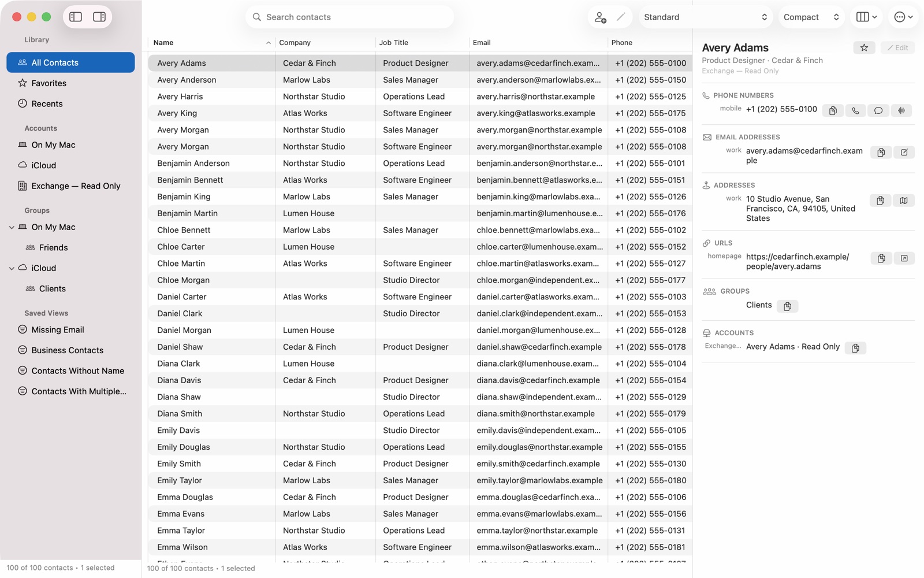Screen dimensions: 924x578
Task: Sort by the Name column header
Action: (211, 43)
